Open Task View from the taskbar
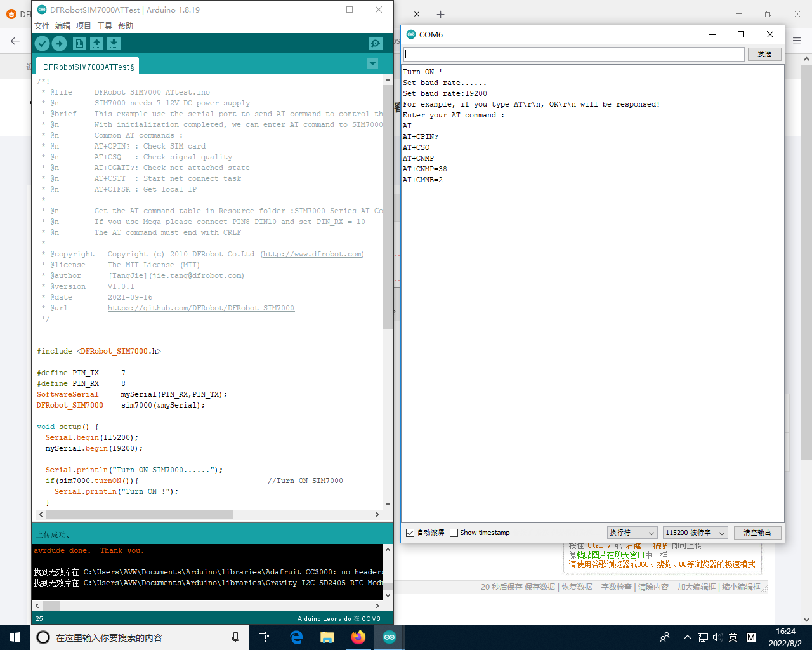 click(264, 637)
